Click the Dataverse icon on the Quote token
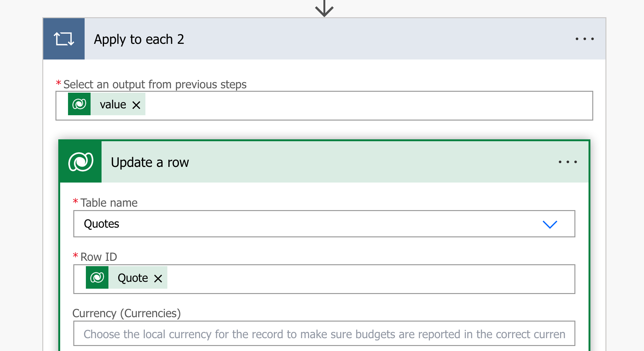644x351 pixels. pos(97,277)
